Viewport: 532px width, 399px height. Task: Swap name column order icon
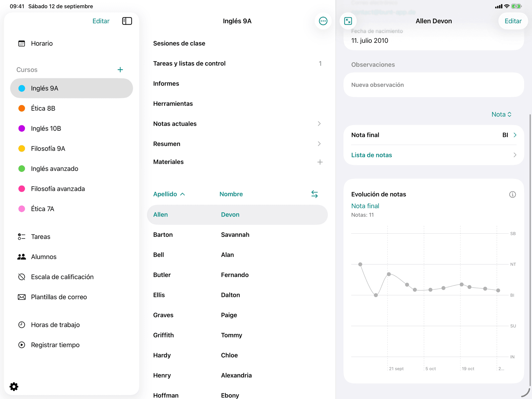(x=315, y=194)
